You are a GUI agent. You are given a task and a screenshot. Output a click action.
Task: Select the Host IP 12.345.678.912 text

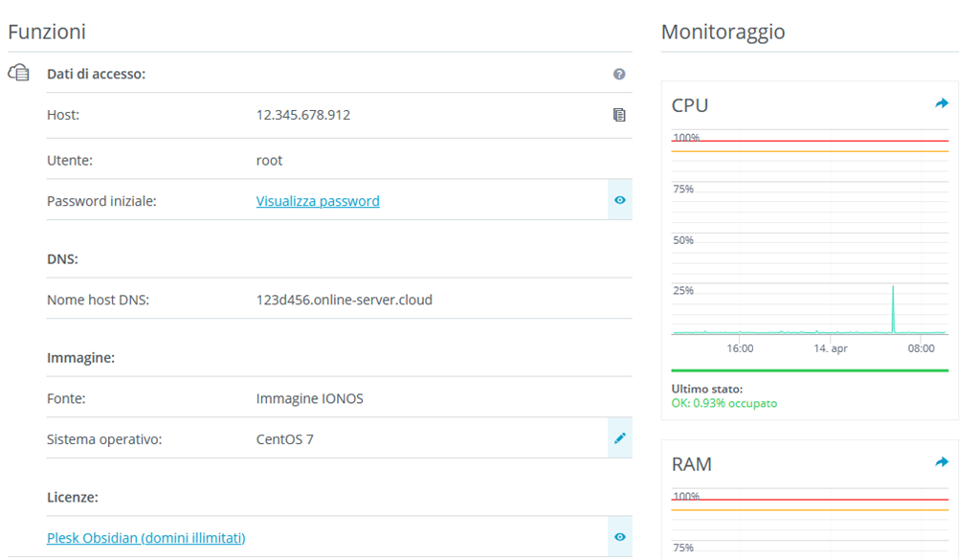coord(302,115)
